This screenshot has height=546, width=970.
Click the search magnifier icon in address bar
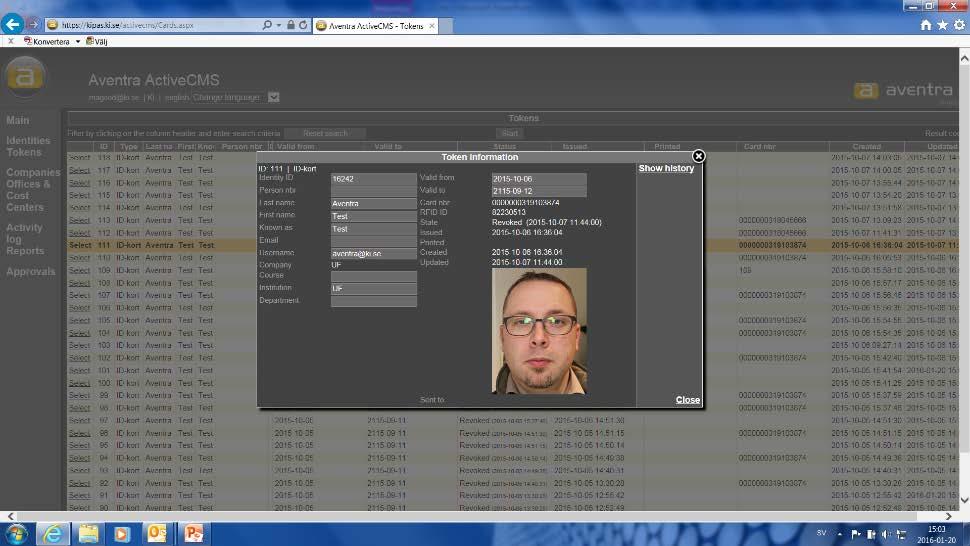(x=267, y=25)
